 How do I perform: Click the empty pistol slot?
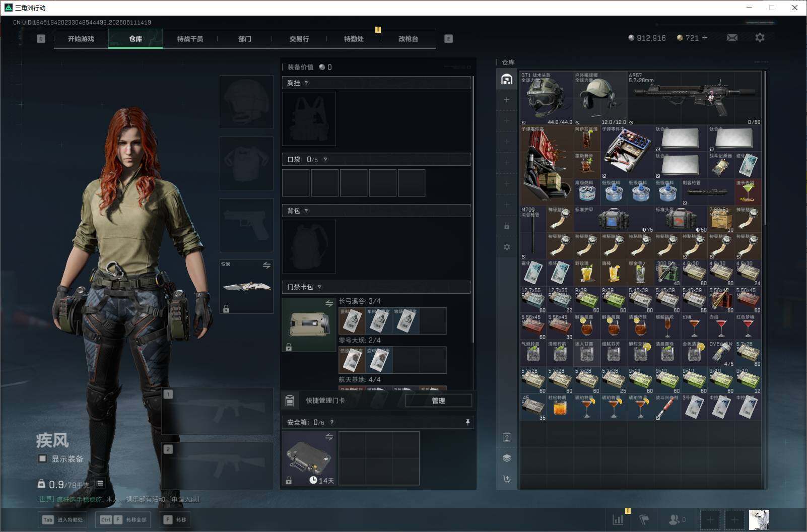246,225
